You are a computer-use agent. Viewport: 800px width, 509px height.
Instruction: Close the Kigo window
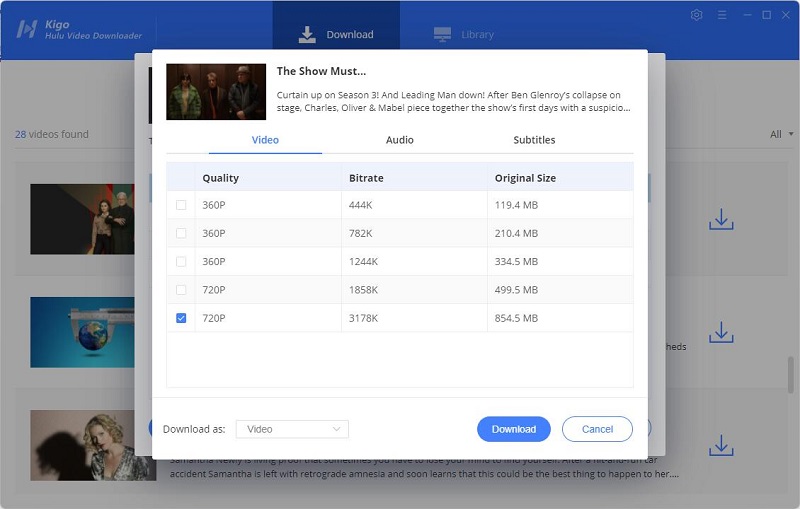tap(786, 15)
